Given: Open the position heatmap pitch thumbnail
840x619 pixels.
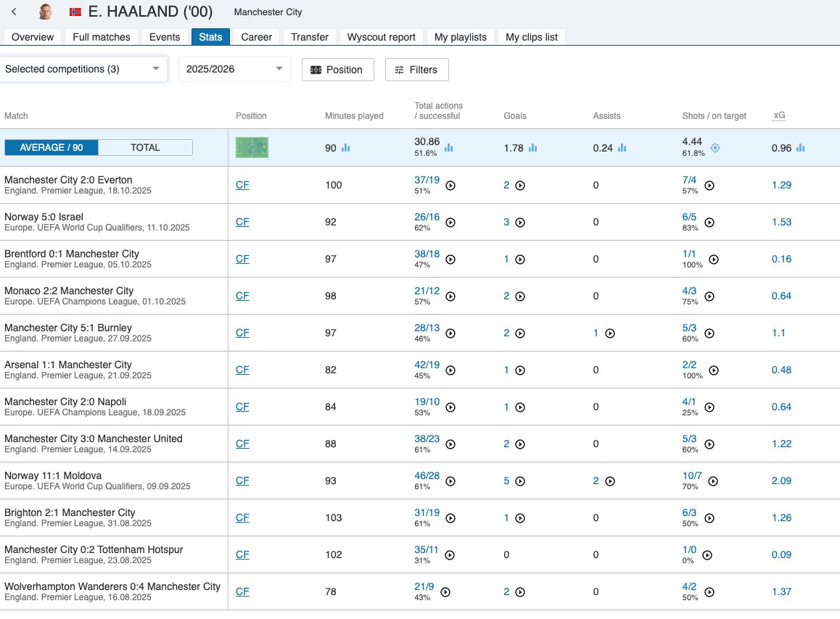Looking at the screenshot, I should coord(252,147).
